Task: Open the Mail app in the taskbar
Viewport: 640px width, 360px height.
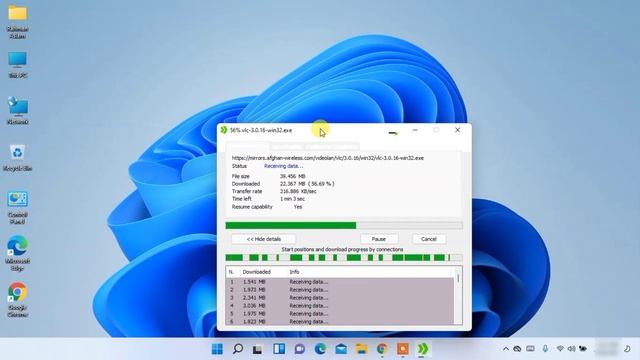Action: [x=341, y=349]
